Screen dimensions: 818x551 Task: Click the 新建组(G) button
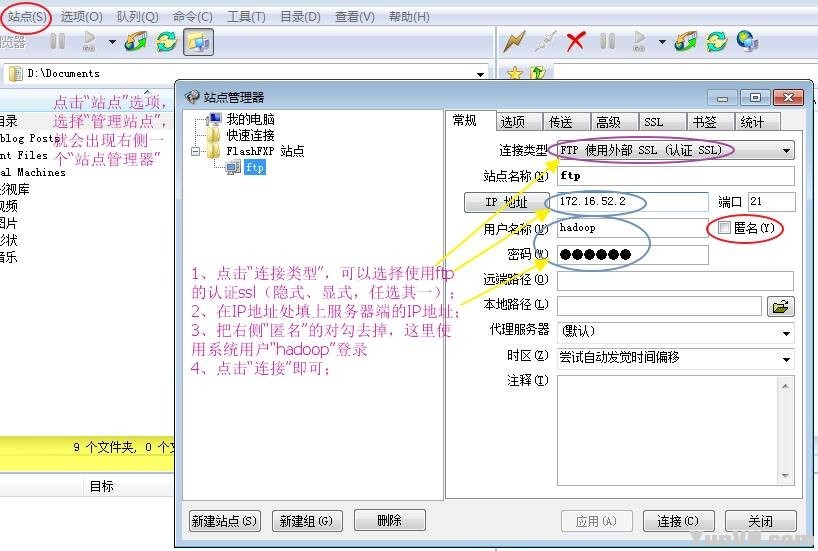pyautogui.click(x=307, y=521)
